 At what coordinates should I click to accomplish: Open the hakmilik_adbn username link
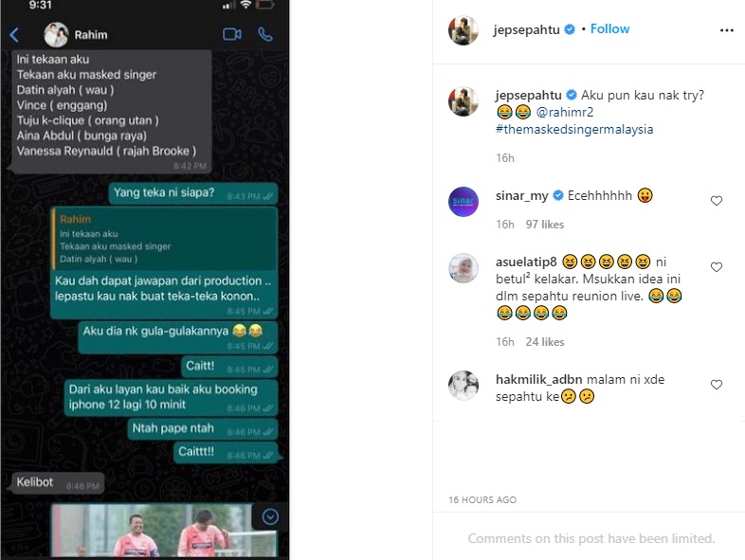click(538, 380)
